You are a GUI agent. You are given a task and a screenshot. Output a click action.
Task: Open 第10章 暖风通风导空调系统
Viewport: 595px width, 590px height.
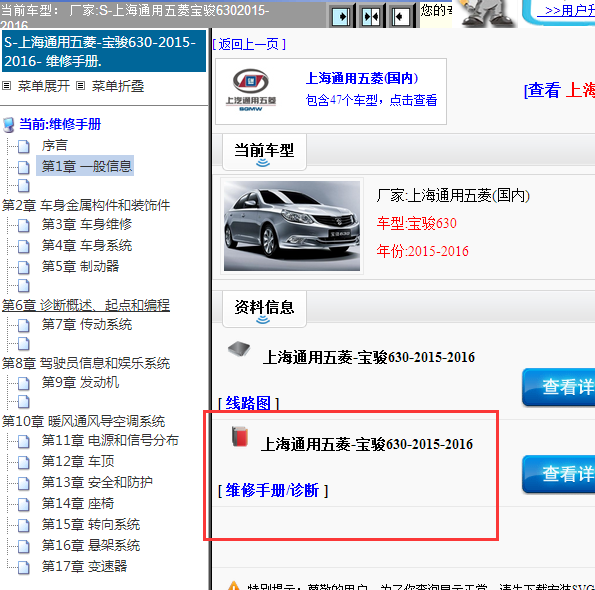point(83,421)
